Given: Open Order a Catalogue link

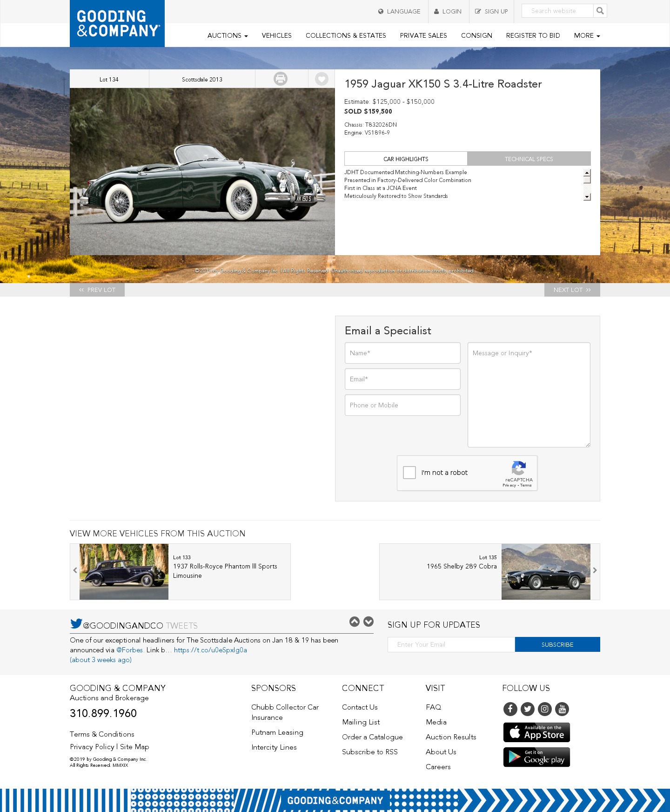Looking at the screenshot, I should [372, 737].
